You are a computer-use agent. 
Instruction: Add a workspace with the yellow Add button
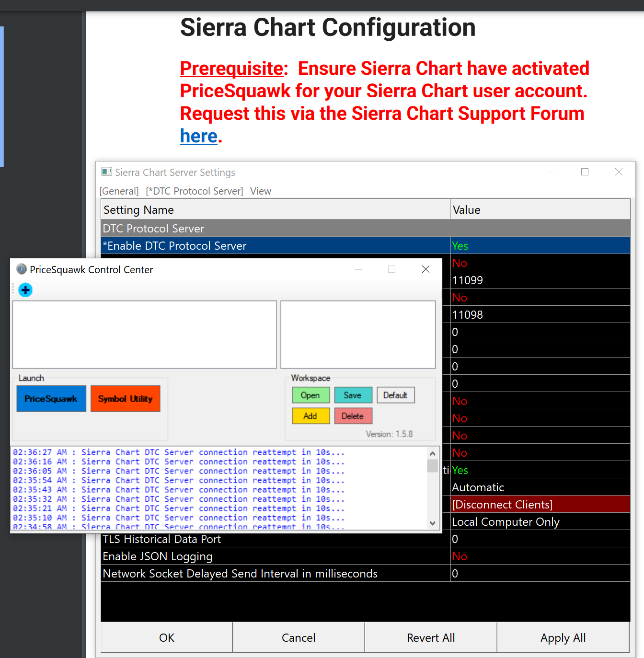[x=310, y=416]
